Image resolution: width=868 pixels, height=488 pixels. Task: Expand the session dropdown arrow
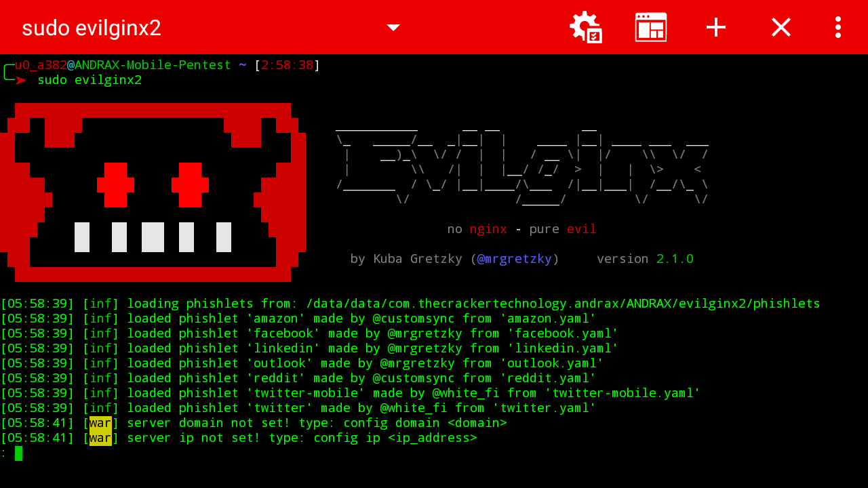393,27
